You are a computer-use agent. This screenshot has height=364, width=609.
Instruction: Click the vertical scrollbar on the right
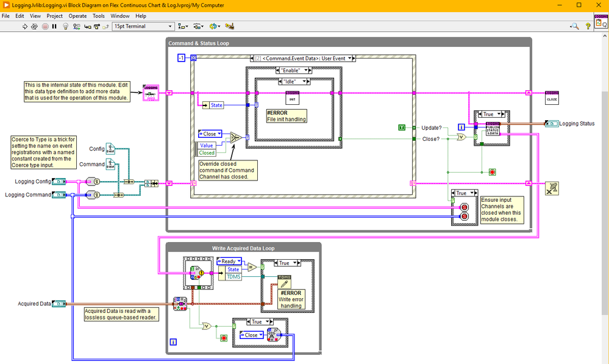[x=605, y=183]
